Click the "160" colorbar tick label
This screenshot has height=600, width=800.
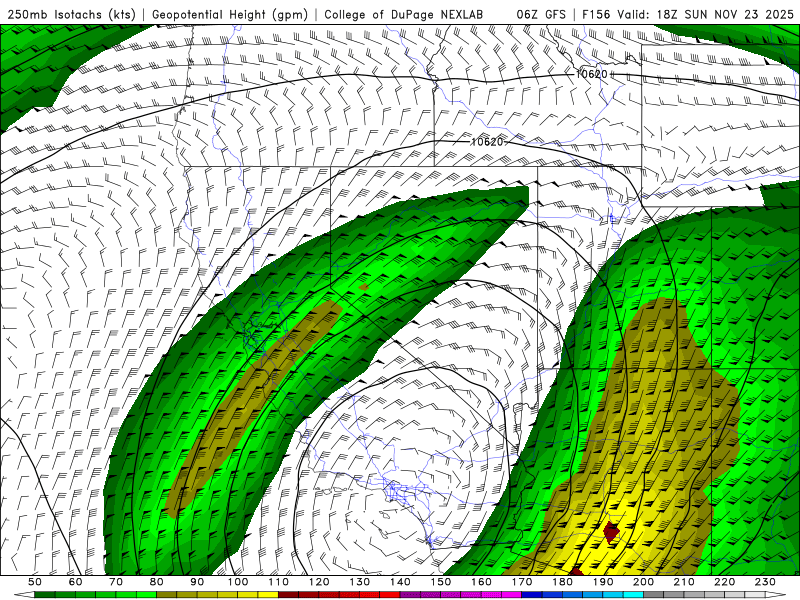click(481, 582)
